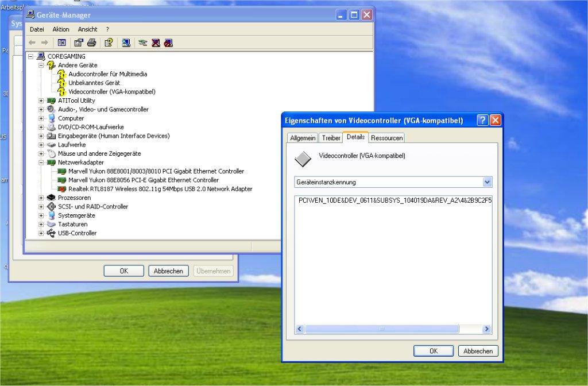Open the Ansicht menu
Viewport: 588px width, 386px height.
(x=87, y=29)
